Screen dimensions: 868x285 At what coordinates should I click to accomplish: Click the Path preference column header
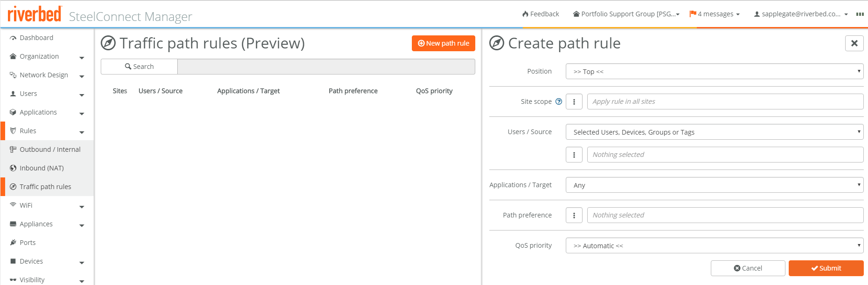pos(353,91)
